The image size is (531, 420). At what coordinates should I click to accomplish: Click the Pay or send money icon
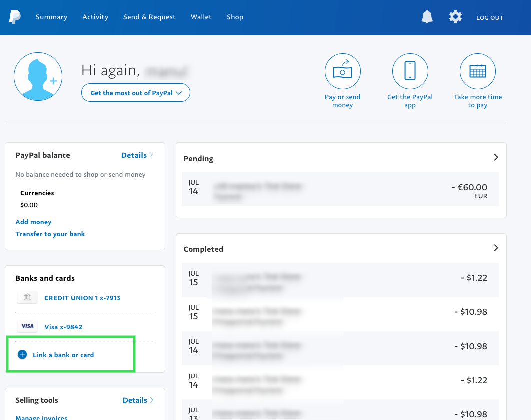click(342, 71)
